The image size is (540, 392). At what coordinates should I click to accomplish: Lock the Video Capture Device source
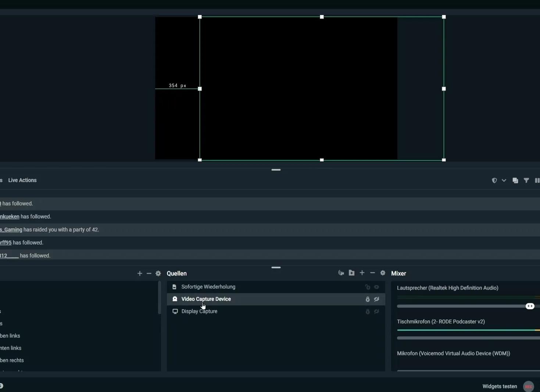(368, 299)
